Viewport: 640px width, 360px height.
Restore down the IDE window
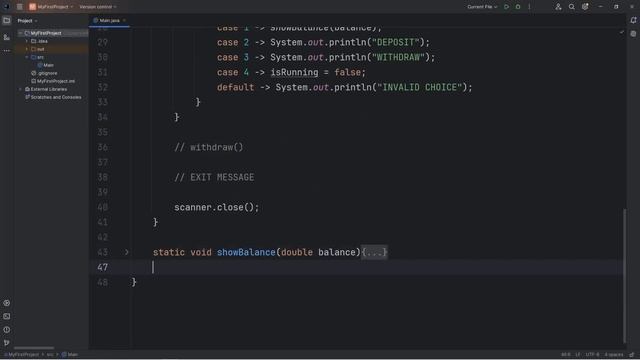616,7
